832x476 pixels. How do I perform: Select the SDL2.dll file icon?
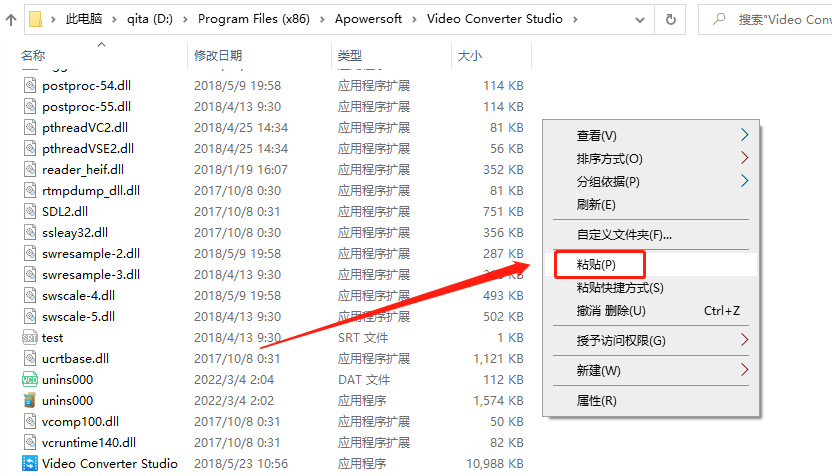coord(30,211)
